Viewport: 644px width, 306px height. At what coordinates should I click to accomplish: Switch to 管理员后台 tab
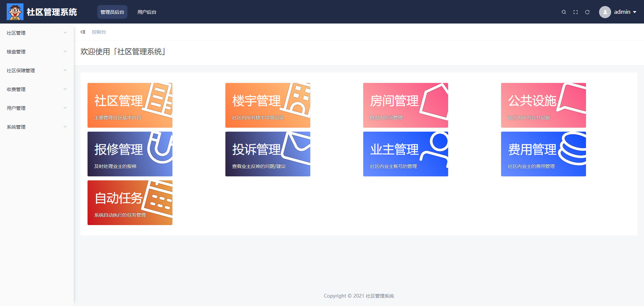coord(112,12)
